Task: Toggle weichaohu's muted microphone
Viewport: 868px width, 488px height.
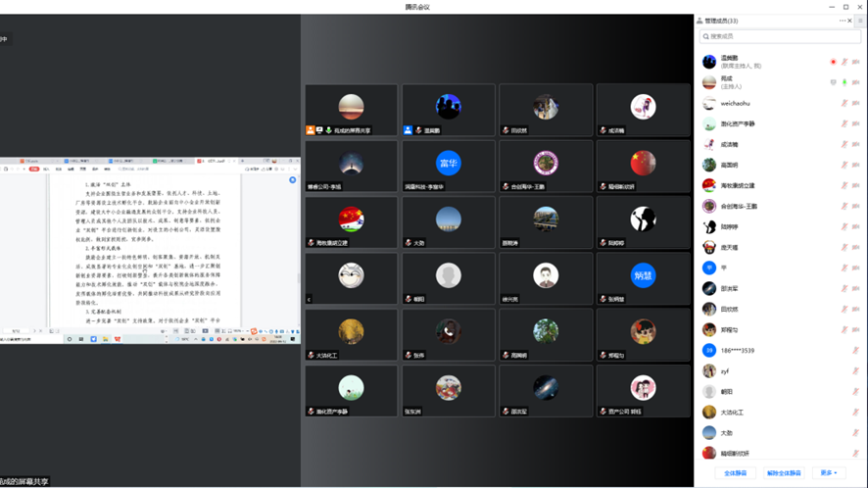Action: click(844, 103)
